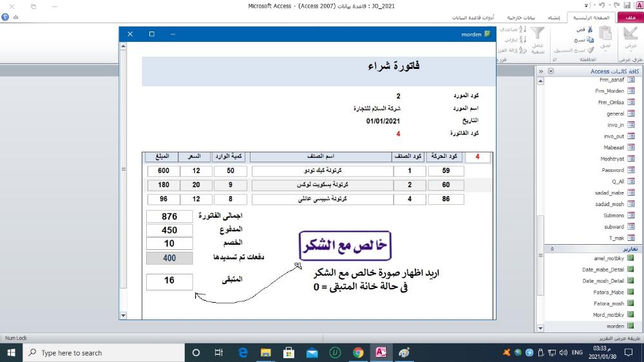Click the Format Painter brush icon
Viewport: 644px width, 362px height.
point(590,50)
